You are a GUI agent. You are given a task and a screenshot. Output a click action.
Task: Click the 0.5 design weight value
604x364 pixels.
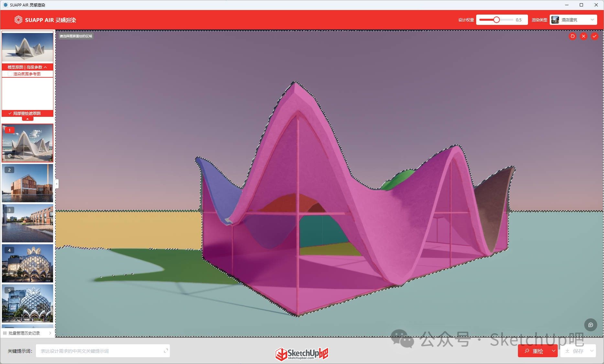pyautogui.click(x=519, y=20)
